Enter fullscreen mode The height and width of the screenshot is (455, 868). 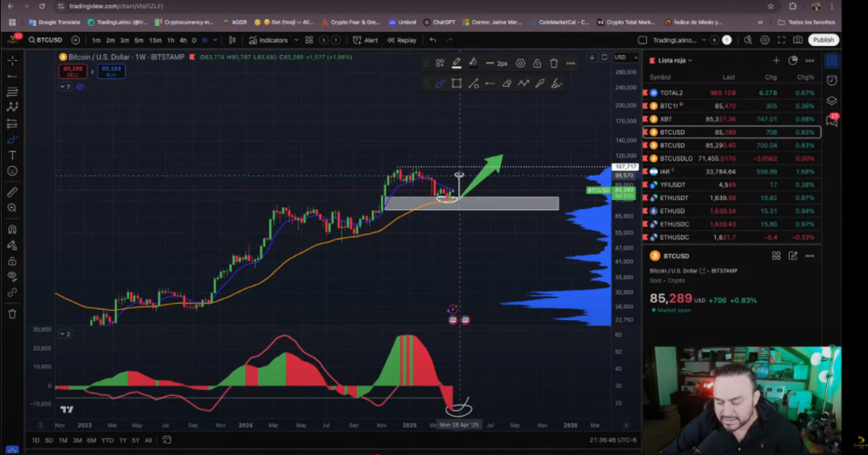tap(781, 40)
